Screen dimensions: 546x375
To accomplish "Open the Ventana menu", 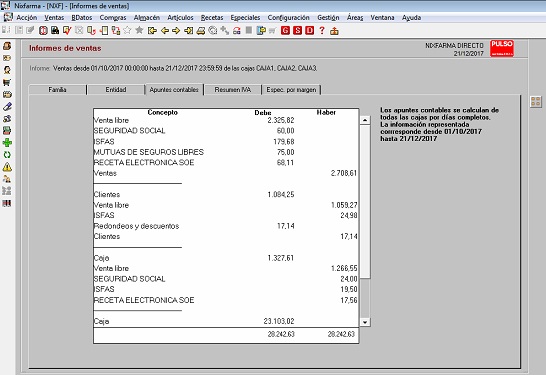I will (x=382, y=17).
